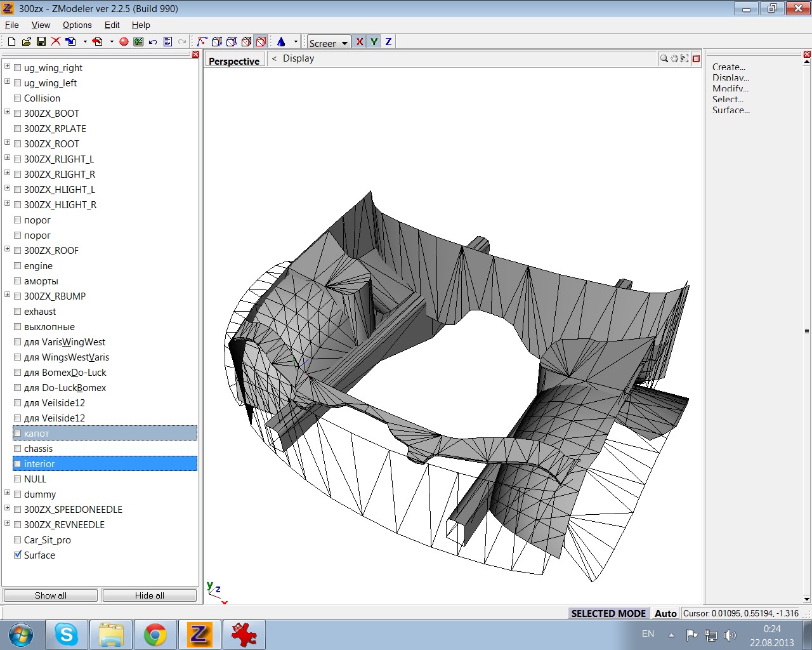The width and height of the screenshot is (812, 650).
Task: Check the engine object checkbox
Action: [x=18, y=265]
